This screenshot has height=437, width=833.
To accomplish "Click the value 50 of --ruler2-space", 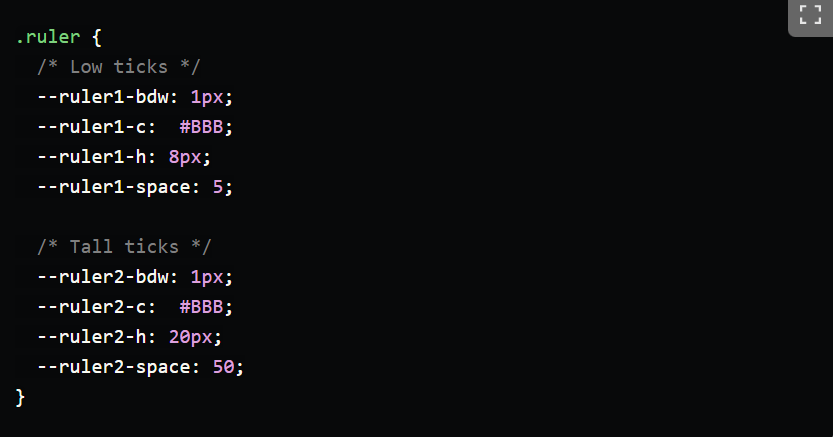I will click(223, 367).
